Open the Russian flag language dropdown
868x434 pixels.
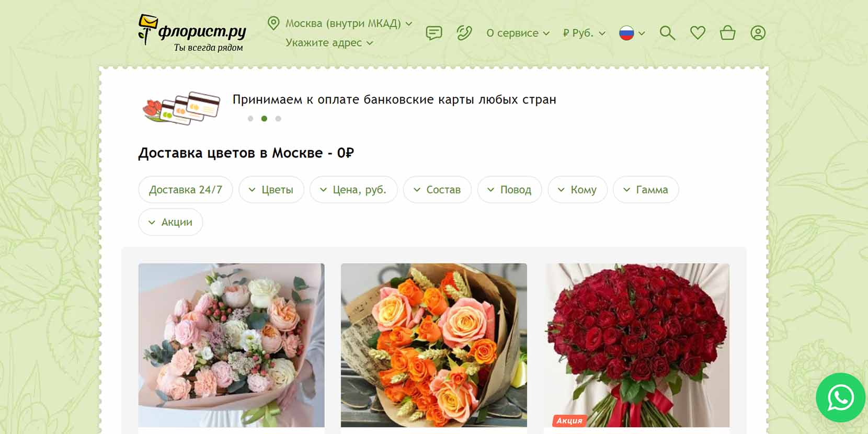click(632, 33)
